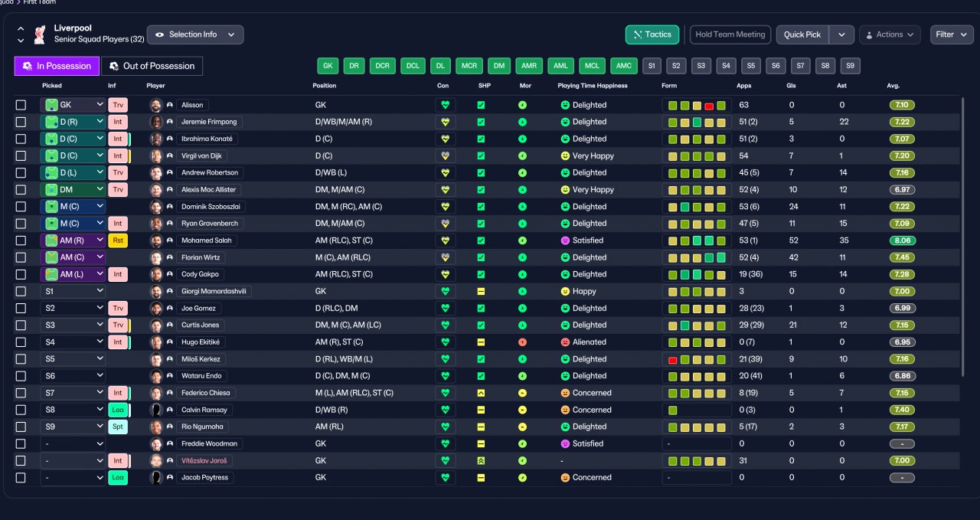Select the In Possession tab
Viewport: 980px width, 520px height.
point(57,66)
